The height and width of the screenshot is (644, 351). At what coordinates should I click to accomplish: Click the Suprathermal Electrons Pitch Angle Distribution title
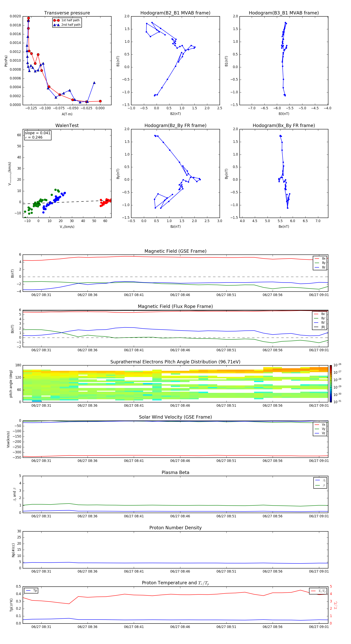175,362
